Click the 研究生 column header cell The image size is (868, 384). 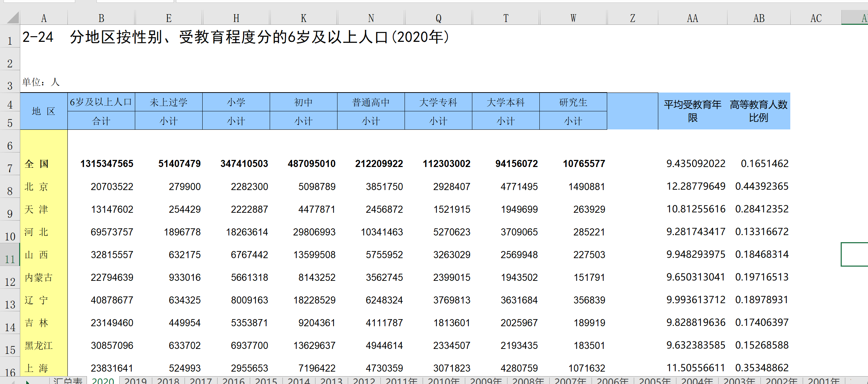573,102
